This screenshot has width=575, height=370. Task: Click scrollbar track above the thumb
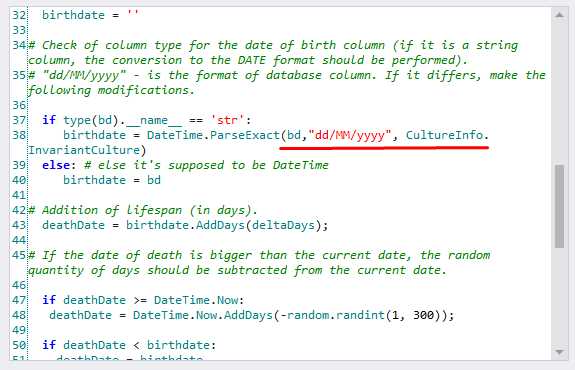559,92
